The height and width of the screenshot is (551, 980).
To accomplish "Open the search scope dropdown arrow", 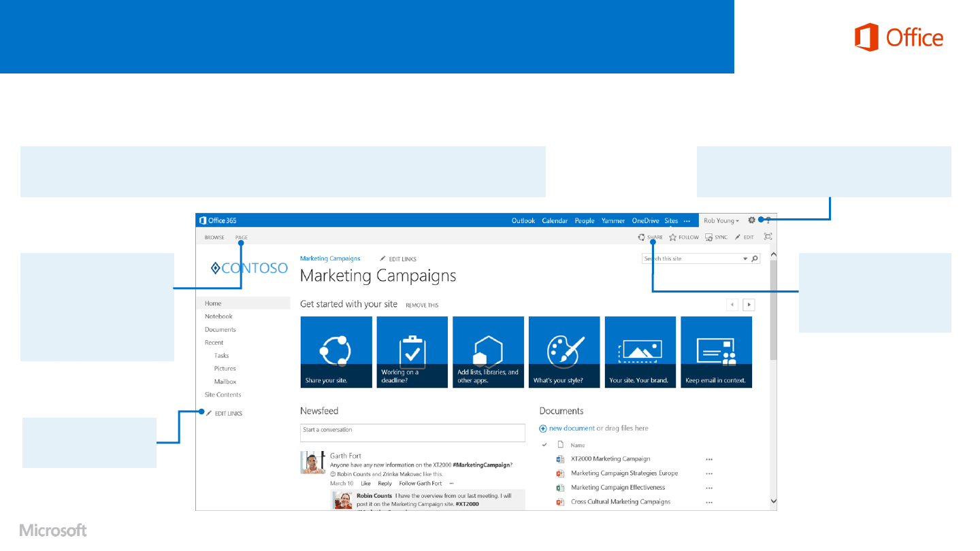I will click(745, 259).
